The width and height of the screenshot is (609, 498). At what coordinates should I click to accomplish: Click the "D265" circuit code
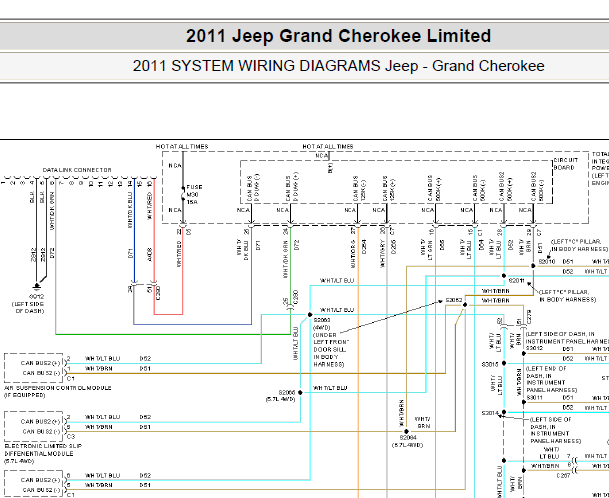(394, 247)
